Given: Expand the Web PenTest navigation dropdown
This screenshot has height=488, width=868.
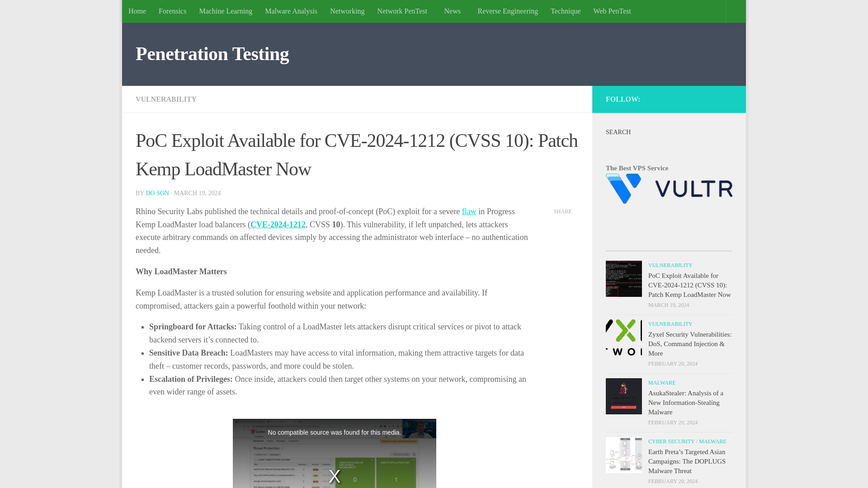Looking at the screenshot, I should (612, 11).
